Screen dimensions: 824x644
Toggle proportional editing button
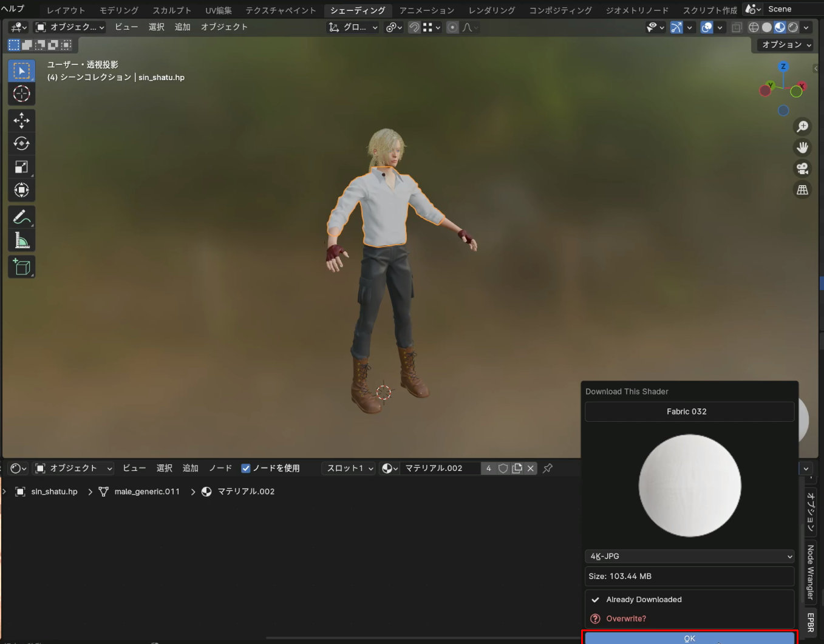coord(452,27)
